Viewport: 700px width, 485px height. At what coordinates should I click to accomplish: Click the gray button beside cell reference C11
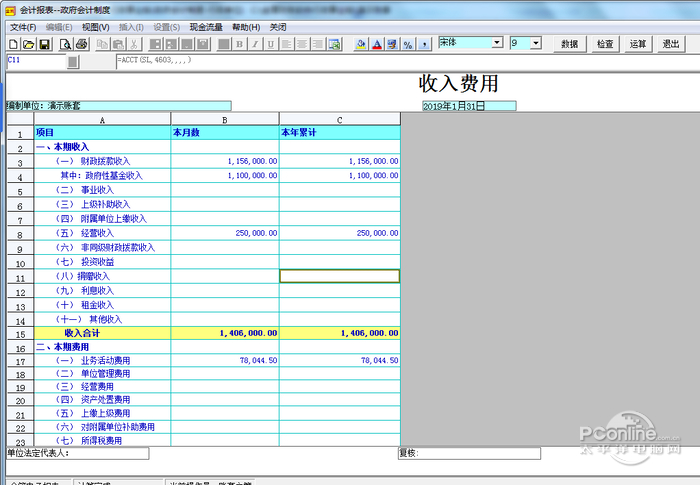point(74,62)
